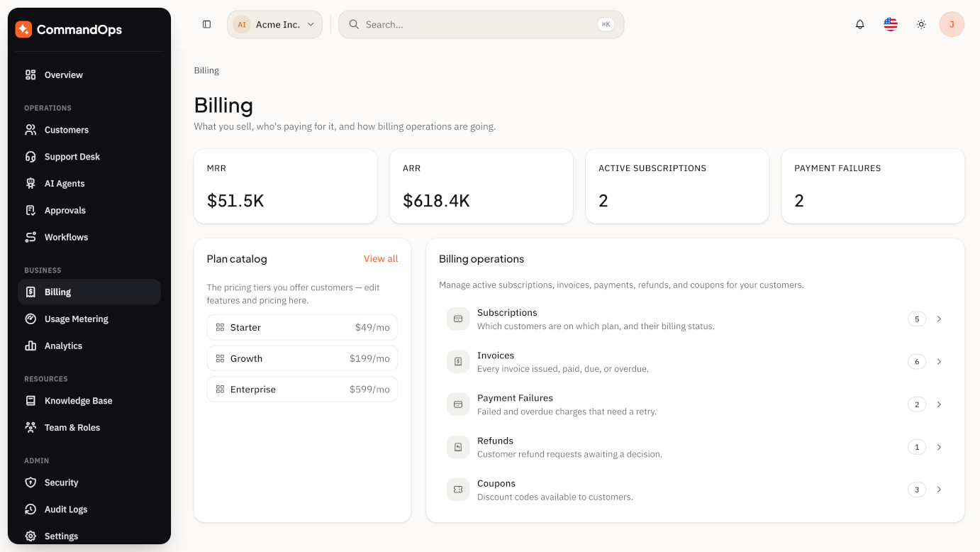The height and width of the screenshot is (552, 980).
Task: Change language via the US flag icon
Action: 891,24
